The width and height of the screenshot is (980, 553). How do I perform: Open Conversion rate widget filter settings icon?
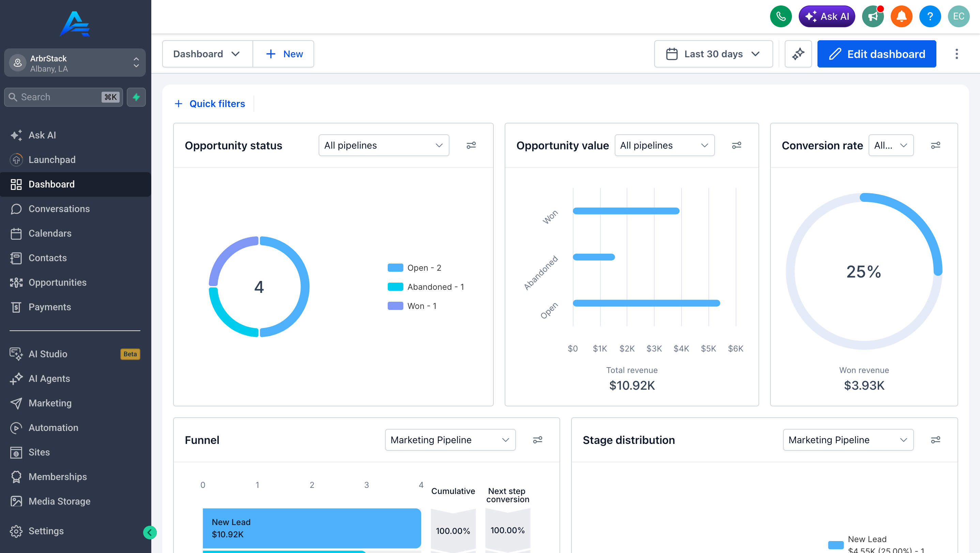click(935, 145)
